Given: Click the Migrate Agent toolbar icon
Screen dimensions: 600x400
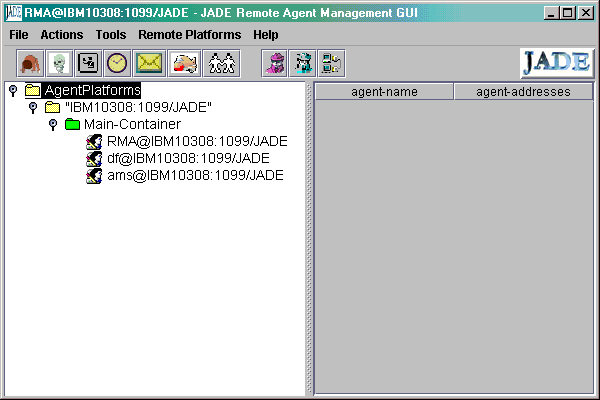Looking at the screenshot, I should (x=184, y=63).
